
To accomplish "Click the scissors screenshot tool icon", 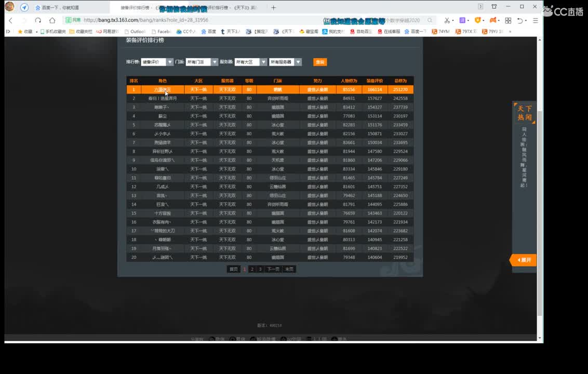I will point(447,20).
